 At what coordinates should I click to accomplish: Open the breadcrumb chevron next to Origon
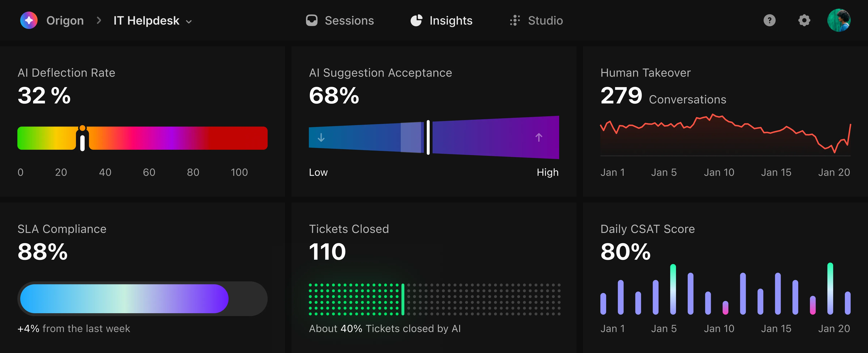(99, 21)
